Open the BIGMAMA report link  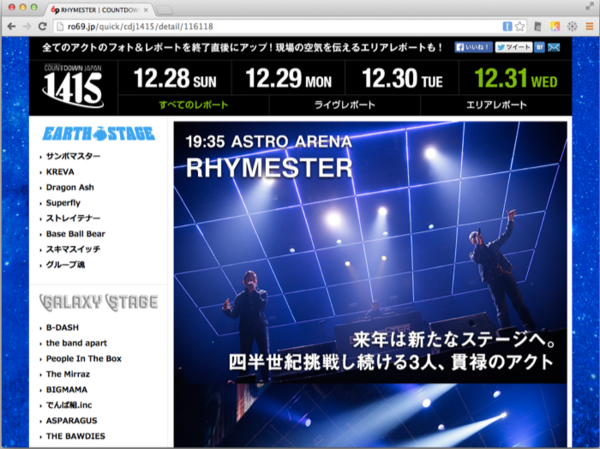[x=67, y=390]
